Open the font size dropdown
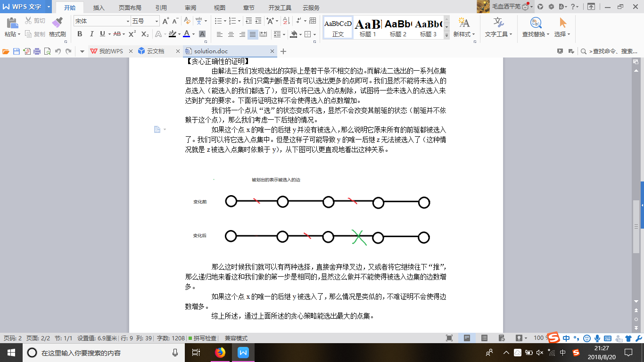 (x=157, y=21)
